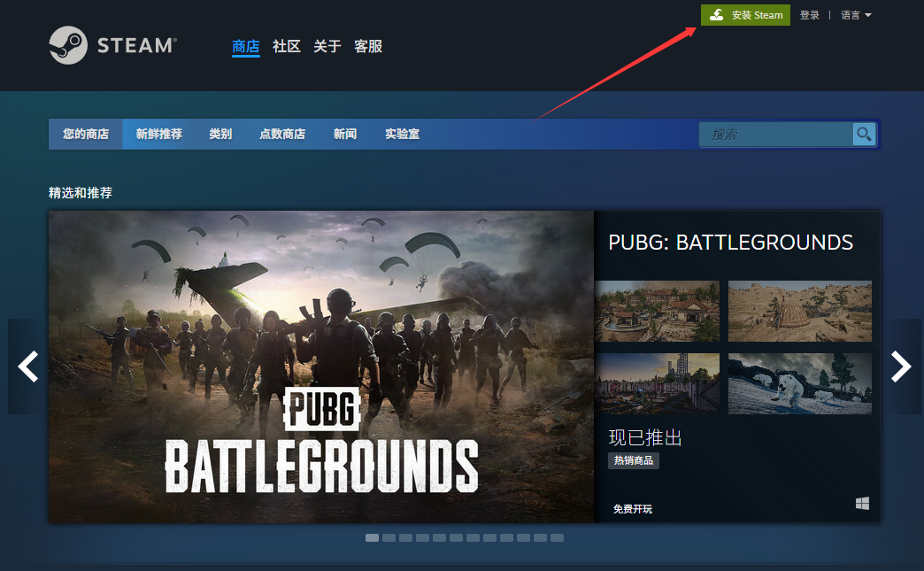Click the 精选和推荐 section heading

pos(81,193)
